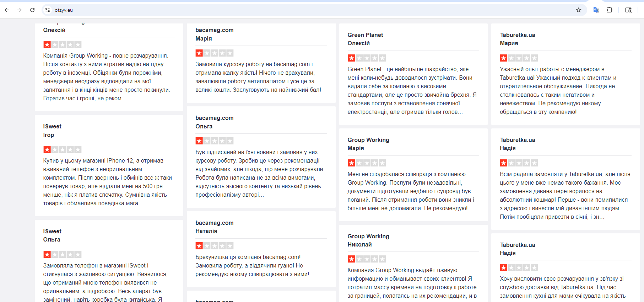Click the reviewer name 'Ольга' under bacamag.com

tap(204, 127)
